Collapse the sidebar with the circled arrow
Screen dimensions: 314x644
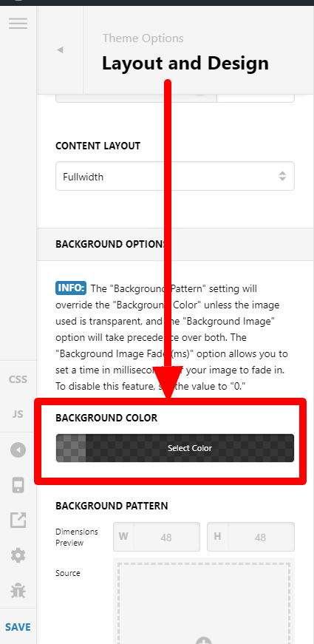click(18, 450)
